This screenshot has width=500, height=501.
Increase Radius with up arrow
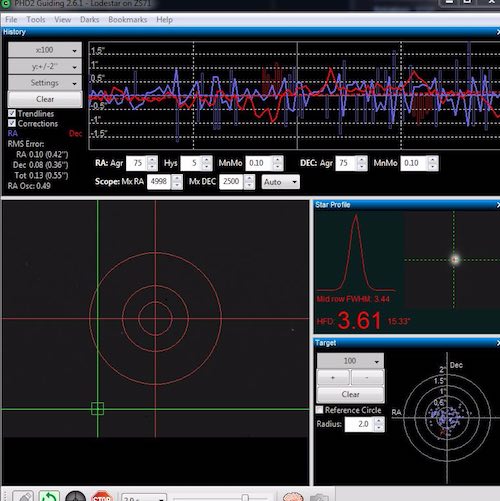pos(380,421)
